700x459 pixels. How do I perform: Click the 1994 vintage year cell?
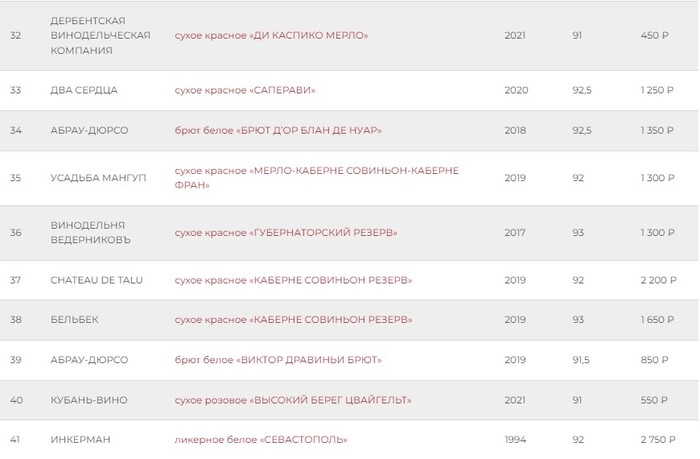[x=516, y=440]
